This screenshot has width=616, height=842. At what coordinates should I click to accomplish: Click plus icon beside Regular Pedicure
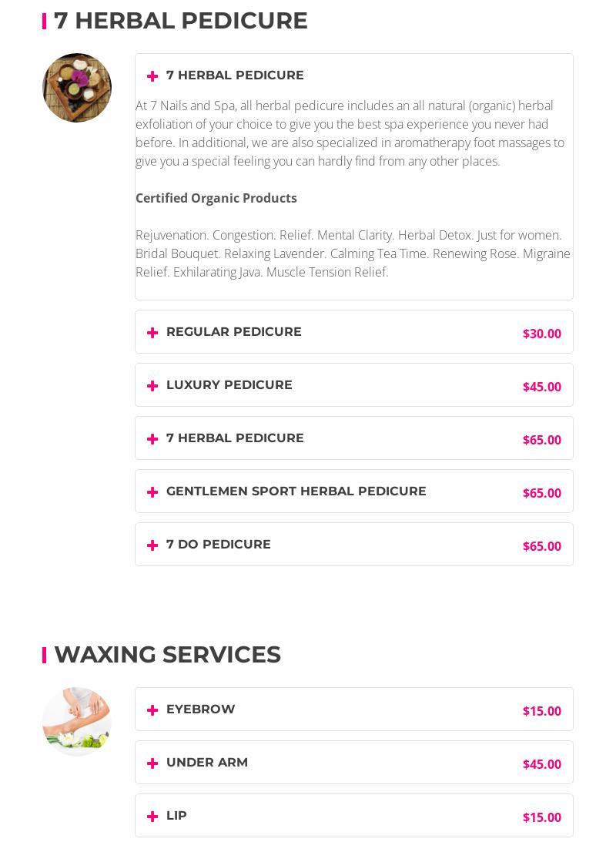(152, 333)
